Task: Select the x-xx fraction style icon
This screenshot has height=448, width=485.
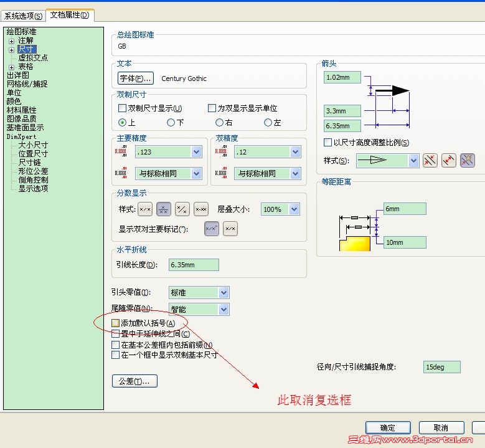Action: pos(201,209)
